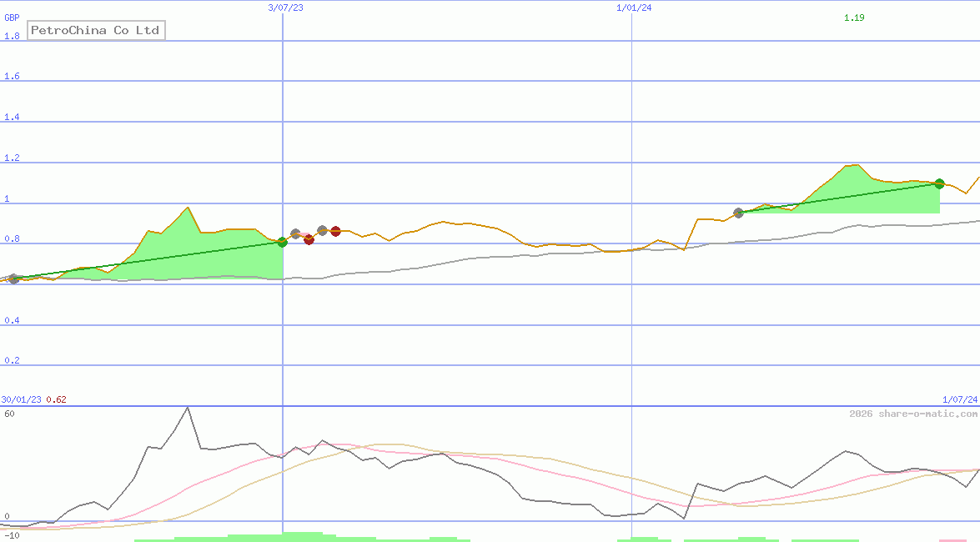
Task: Click the red sell signal dot after 3/07/23
Action: (x=309, y=240)
